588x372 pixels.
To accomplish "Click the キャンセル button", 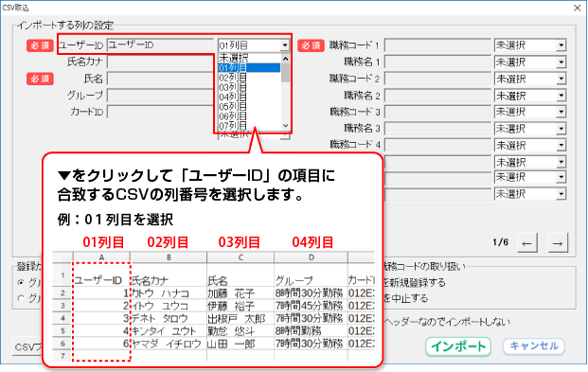I will (534, 346).
